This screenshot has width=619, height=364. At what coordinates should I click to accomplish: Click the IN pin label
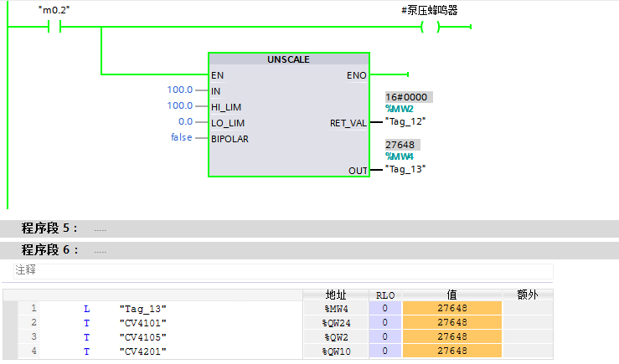pyautogui.click(x=215, y=91)
